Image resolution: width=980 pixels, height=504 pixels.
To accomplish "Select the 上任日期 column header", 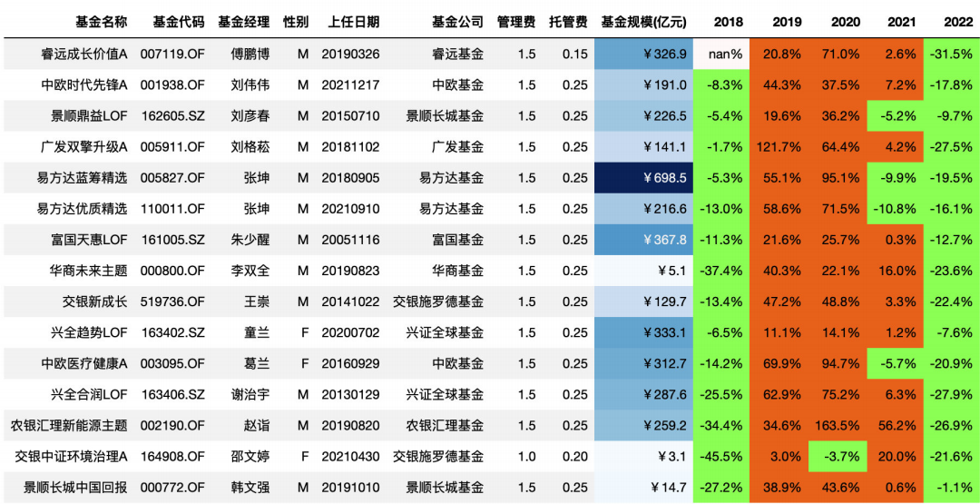I will [353, 23].
